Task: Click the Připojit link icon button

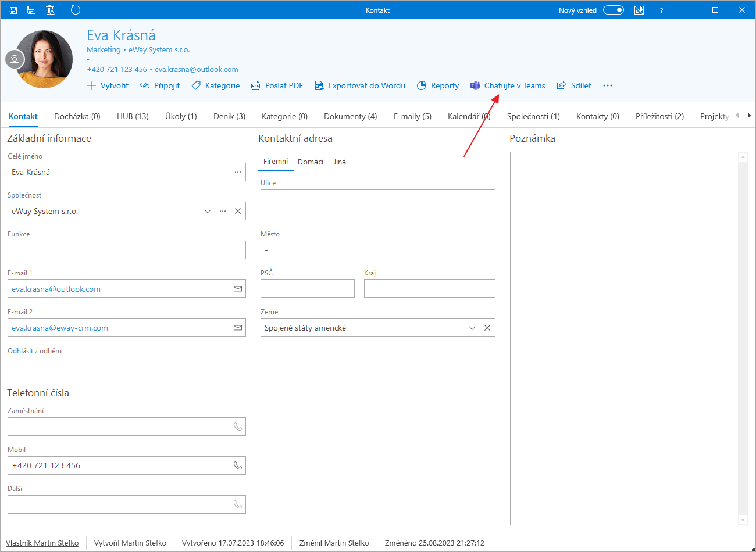Action: (160, 85)
